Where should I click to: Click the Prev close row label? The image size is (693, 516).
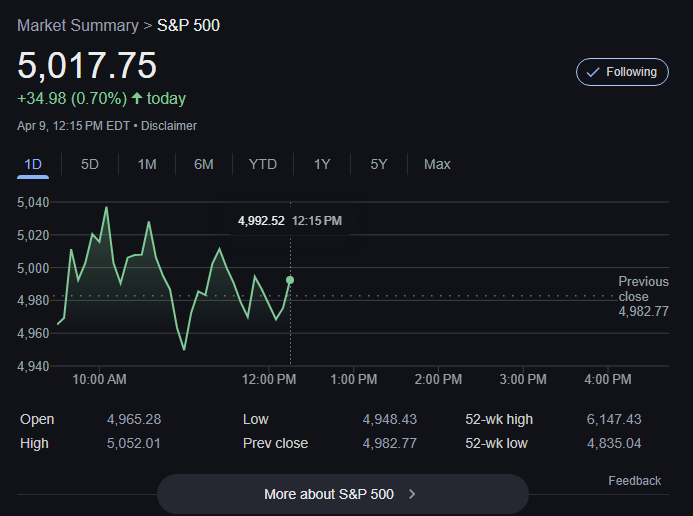(x=275, y=443)
